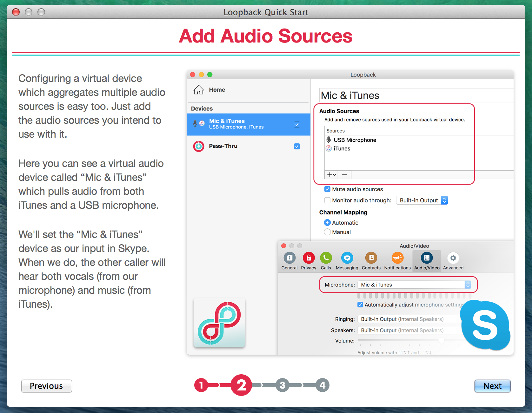
Task: Click current step 2 indicator
Action: click(241, 385)
